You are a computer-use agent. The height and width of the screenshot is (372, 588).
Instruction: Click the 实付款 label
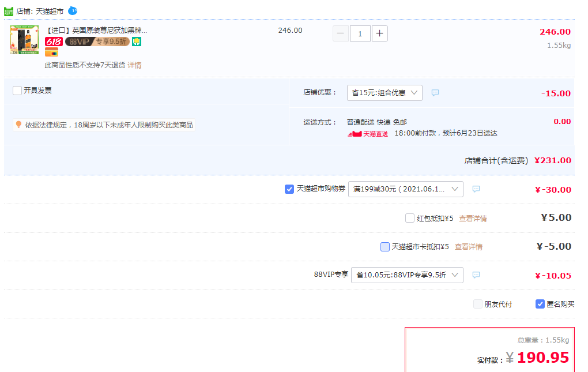point(490,360)
